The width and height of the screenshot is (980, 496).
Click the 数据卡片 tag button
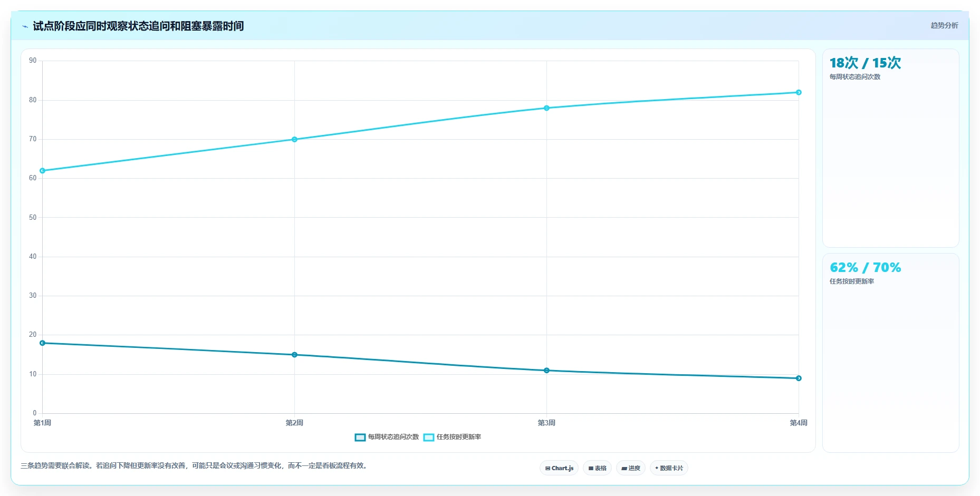tap(669, 468)
